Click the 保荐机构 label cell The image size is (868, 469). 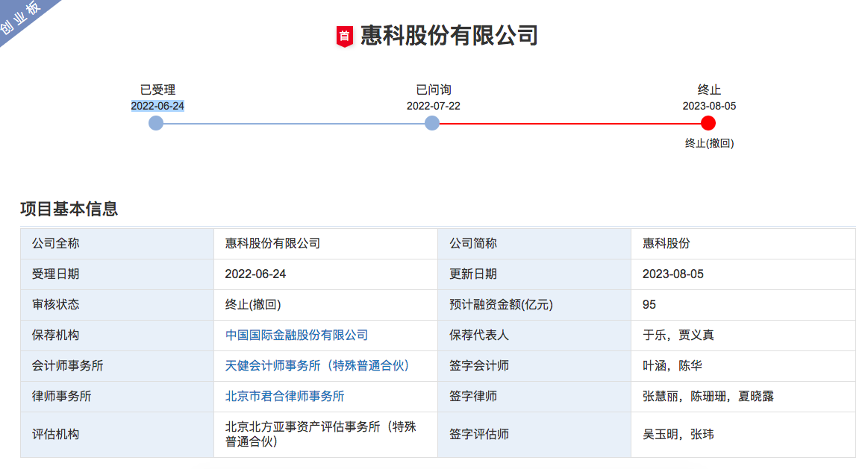(x=117, y=335)
